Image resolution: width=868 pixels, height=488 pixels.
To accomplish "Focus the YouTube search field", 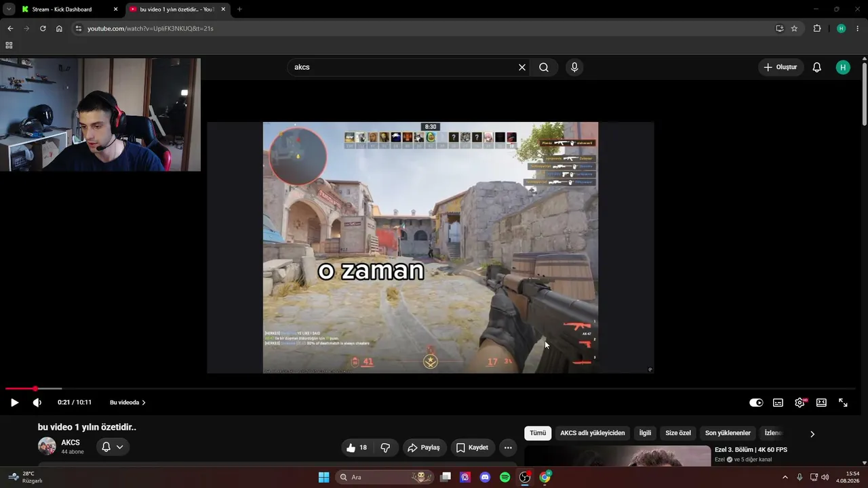I will tap(403, 67).
